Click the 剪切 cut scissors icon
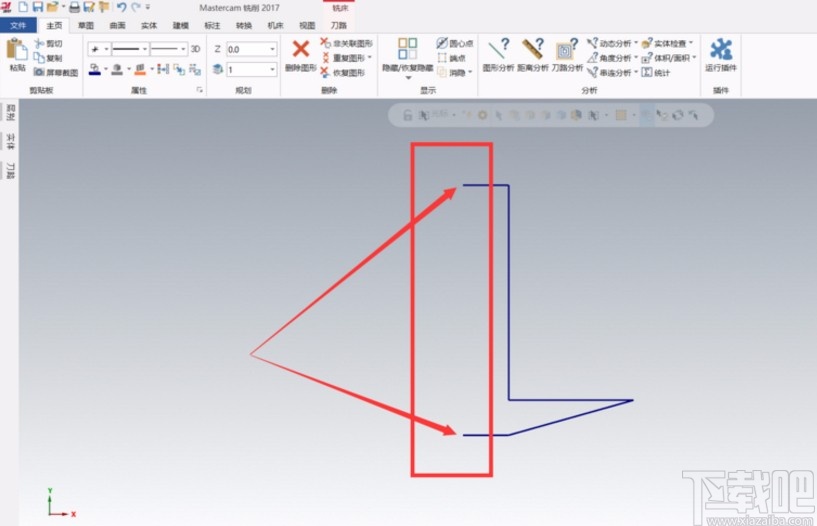 pos(39,43)
